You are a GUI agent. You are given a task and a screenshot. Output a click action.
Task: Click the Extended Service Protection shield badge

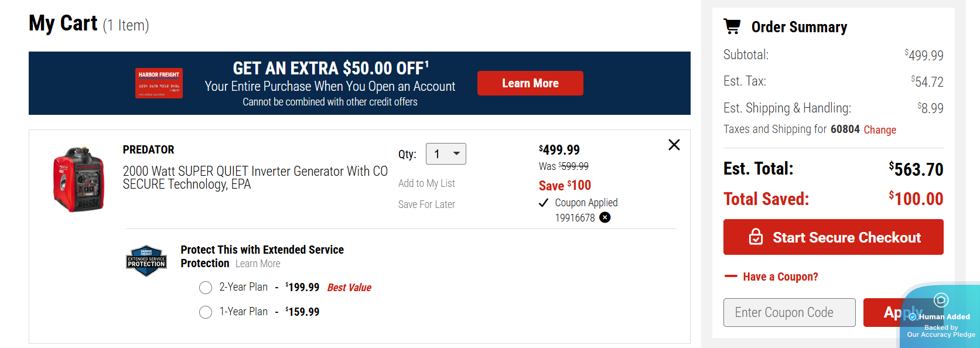[x=146, y=260]
